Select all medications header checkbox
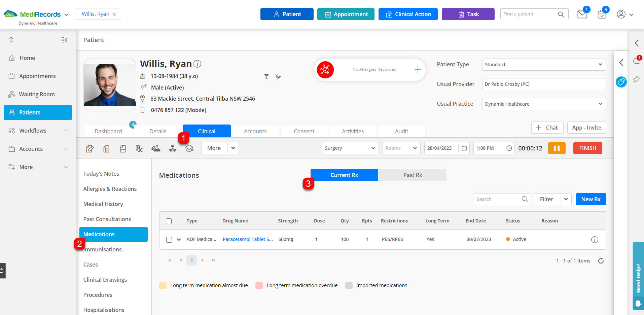Viewport: 644px width, 315px height. [169, 221]
